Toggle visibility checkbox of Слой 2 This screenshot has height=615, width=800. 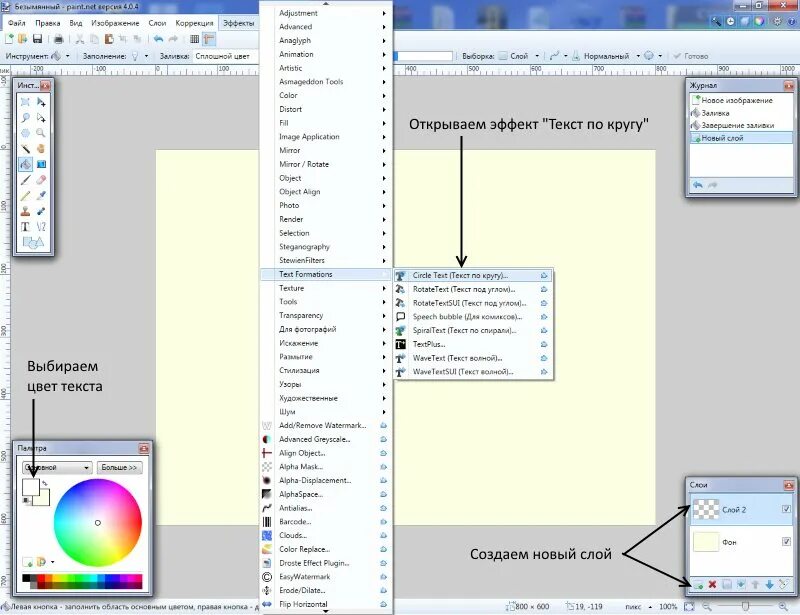click(786, 509)
